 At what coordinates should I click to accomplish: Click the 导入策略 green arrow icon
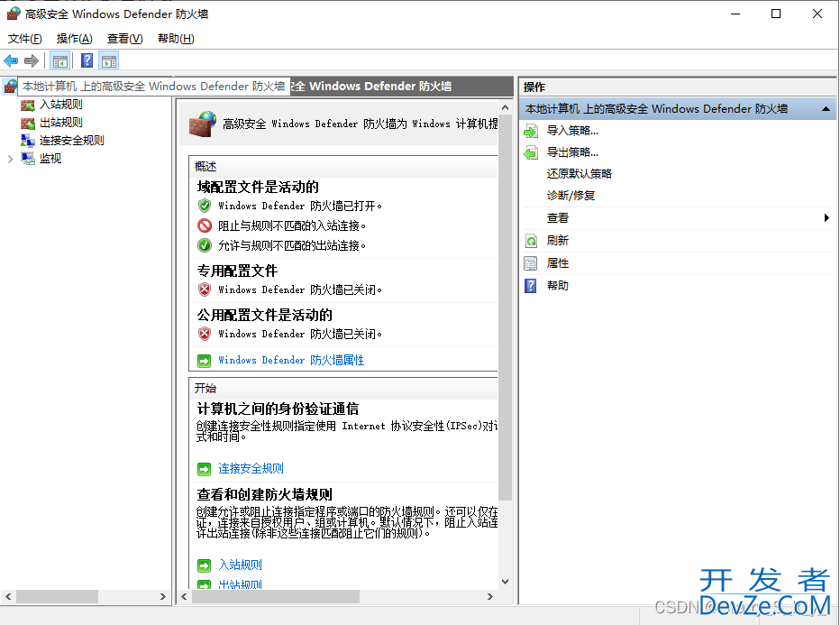coord(531,131)
